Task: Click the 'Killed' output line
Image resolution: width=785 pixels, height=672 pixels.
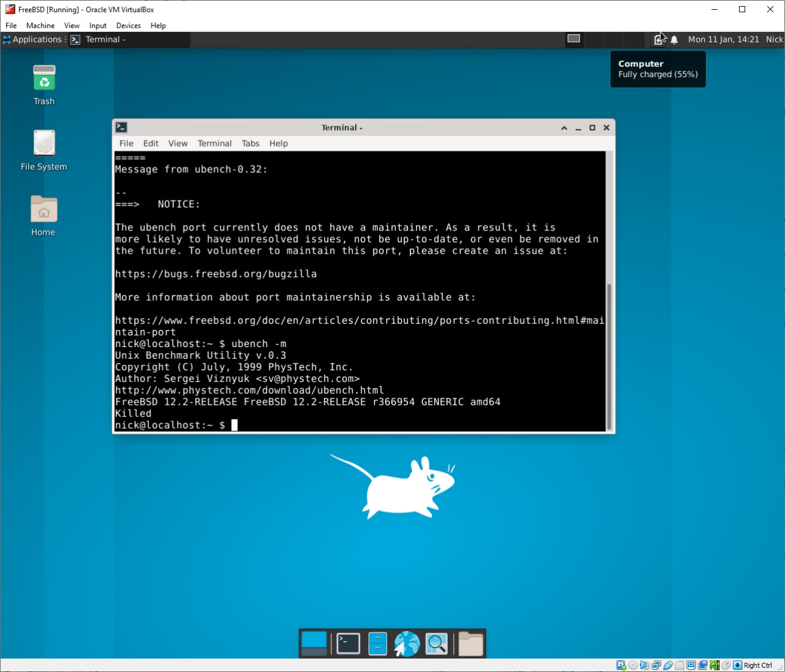Action: (133, 413)
